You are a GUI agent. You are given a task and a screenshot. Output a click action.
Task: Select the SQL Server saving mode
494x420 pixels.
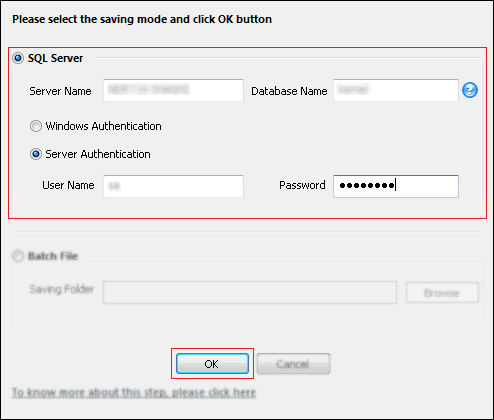coord(18,58)
